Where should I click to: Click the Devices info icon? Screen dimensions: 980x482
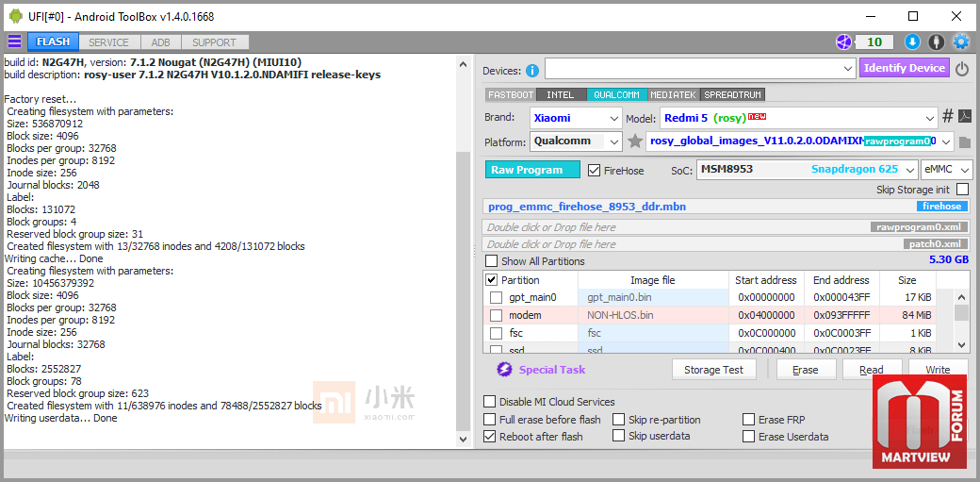[x=531, y=71]
